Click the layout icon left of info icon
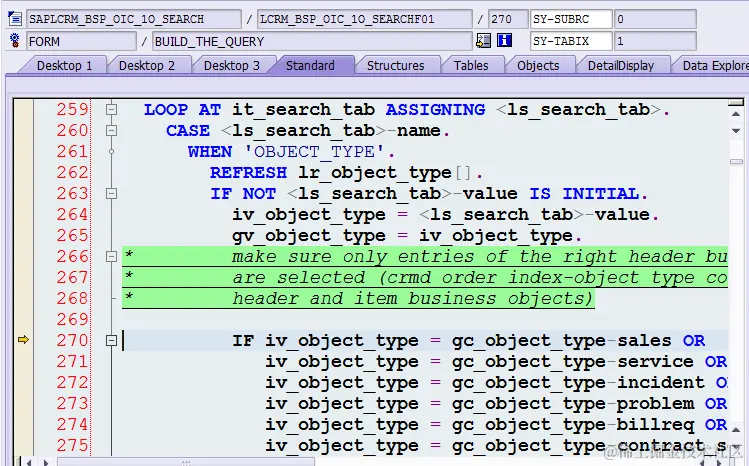The width and height of the screenshot is (749, 466). click(x=483, y=41)
